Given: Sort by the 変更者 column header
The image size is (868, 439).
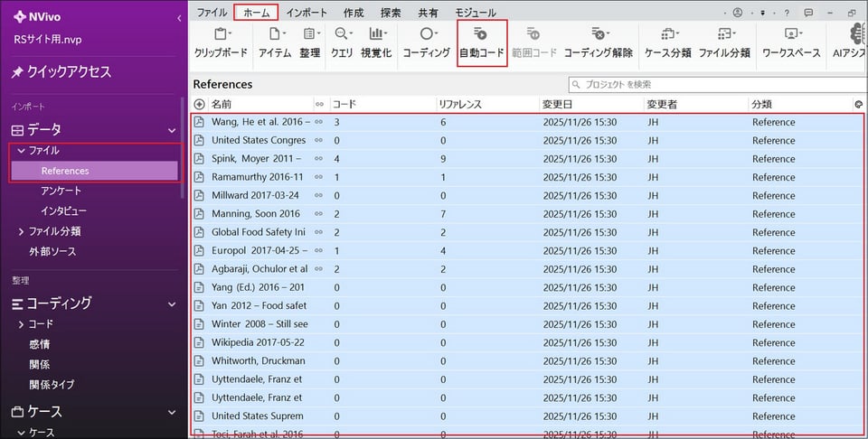Looking at the screenshot, I should click(x=662, y=104).
